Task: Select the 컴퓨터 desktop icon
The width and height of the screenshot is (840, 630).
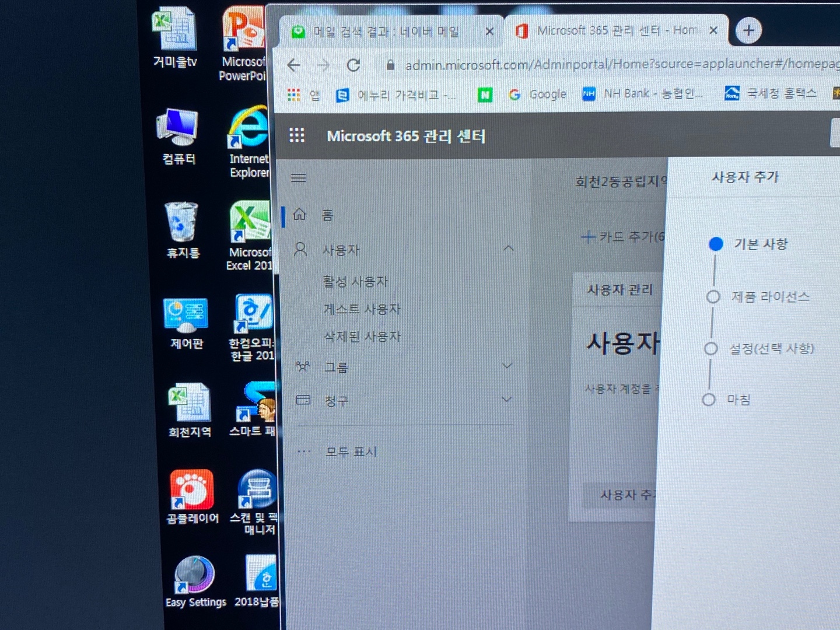Action: pos(178,136)
